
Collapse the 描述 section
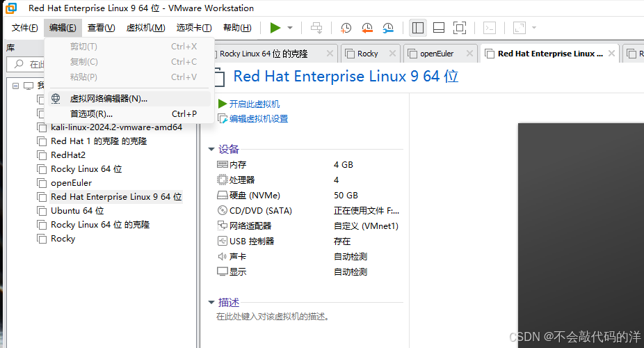(211, 303)
